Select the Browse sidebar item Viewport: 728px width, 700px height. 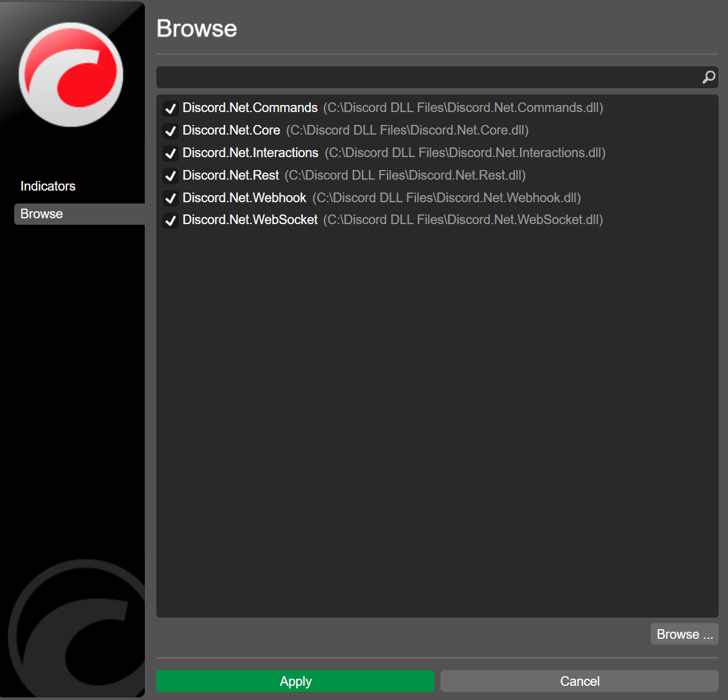point(79,214)
